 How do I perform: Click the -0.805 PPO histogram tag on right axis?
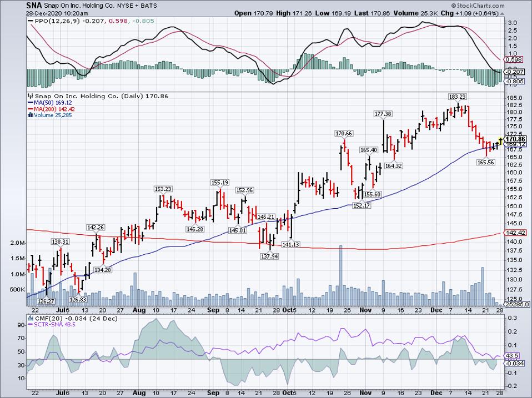(515, 82)
